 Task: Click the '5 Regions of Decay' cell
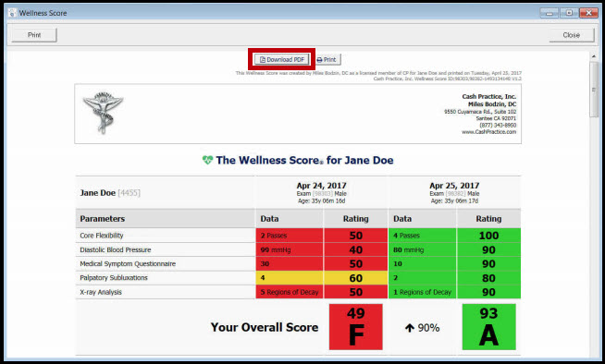pos(290,292)
